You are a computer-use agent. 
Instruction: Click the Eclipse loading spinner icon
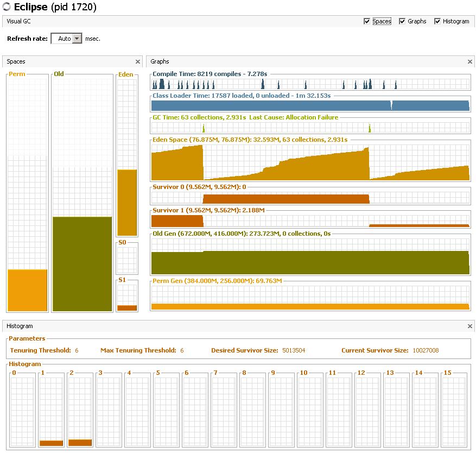[7, 7]
